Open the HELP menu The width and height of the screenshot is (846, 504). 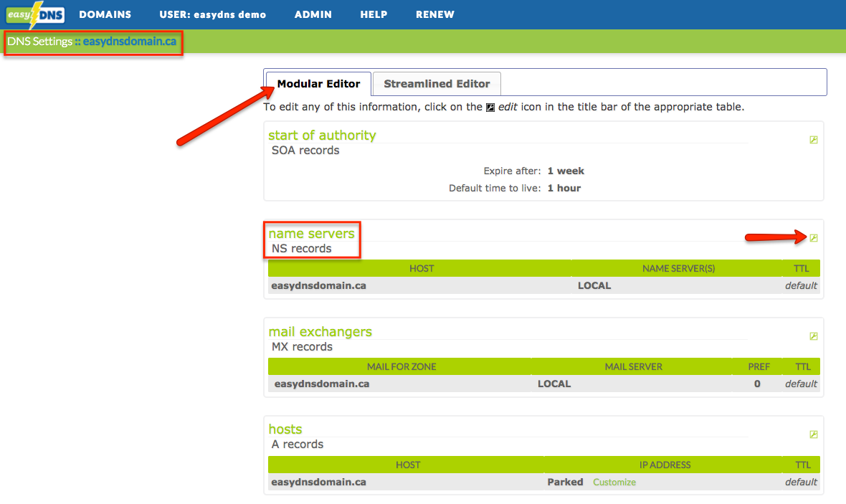click(x=374, y=14)
